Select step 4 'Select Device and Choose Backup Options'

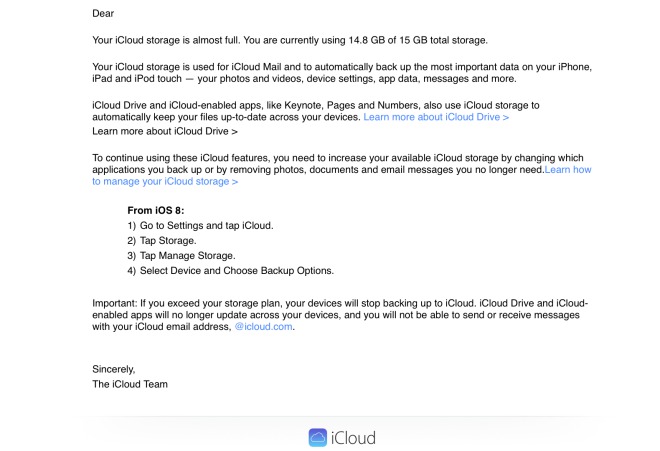(x=230, y=270)
